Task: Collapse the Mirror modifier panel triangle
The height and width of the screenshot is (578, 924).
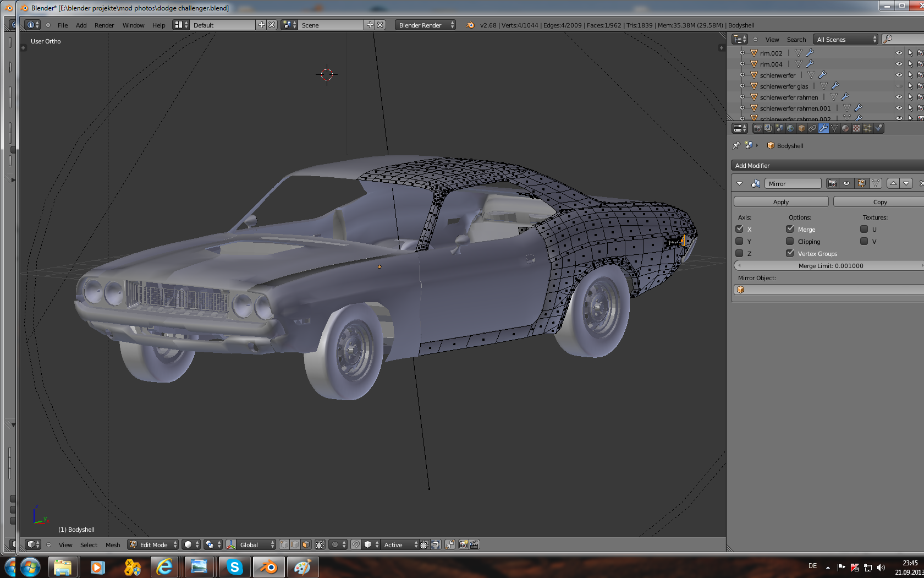Action: (739, 183)
